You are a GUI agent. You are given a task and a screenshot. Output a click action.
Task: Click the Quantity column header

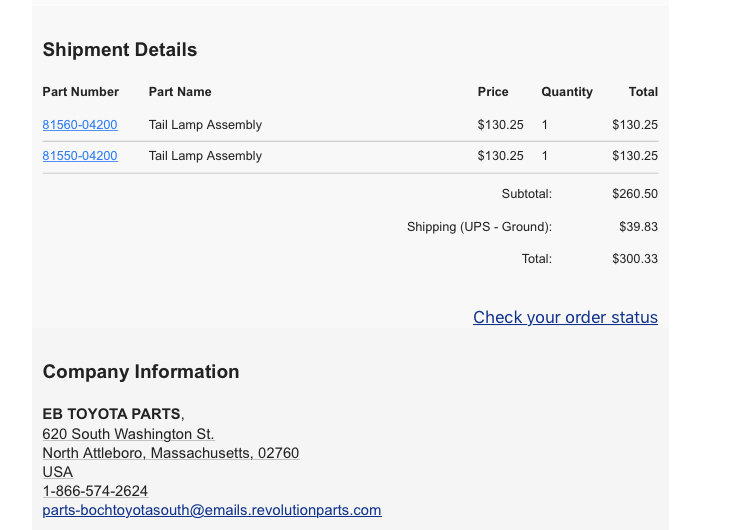[567, 92]
